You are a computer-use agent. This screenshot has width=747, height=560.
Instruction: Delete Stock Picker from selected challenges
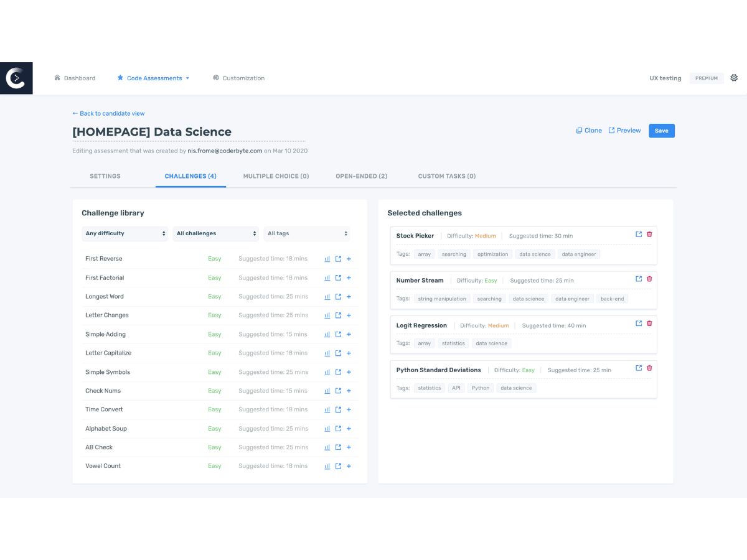pos(649,234)
